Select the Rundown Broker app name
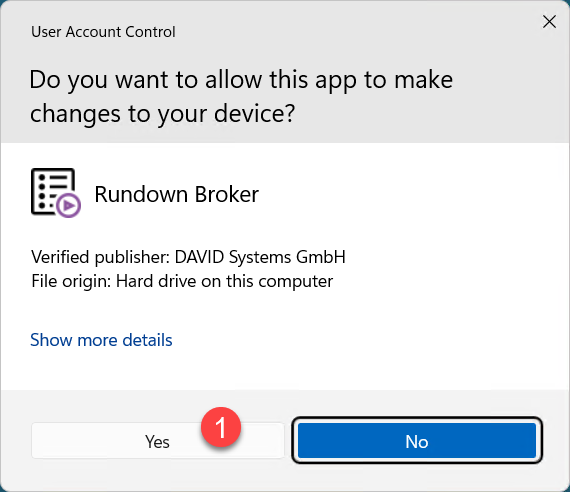Viewport: 570px width, 492px height. pyautogui.click(x=177, y=194)
